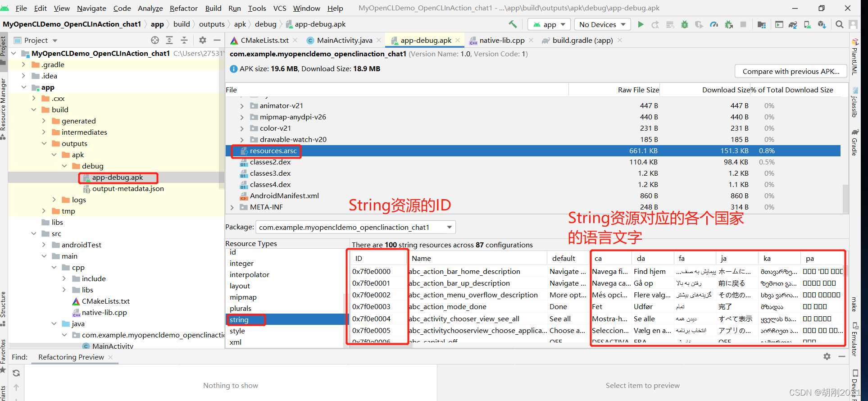Screen dimensions: 868x401
Task: Select the layout resource type
Action: coord(240,286)
